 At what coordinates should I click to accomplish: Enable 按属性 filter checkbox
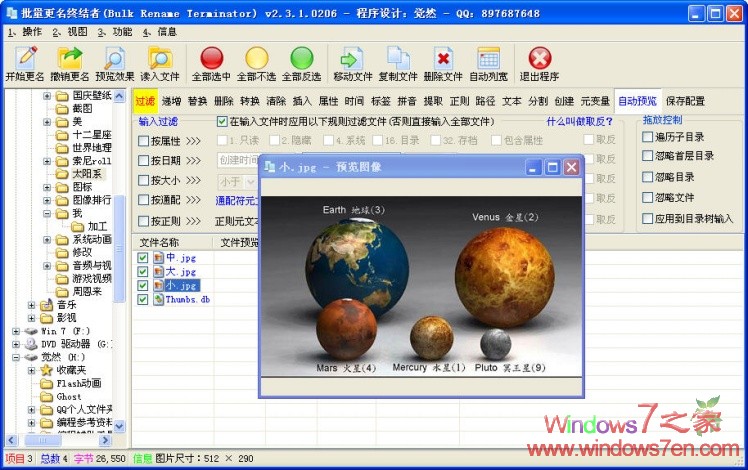tap(143, 141)
